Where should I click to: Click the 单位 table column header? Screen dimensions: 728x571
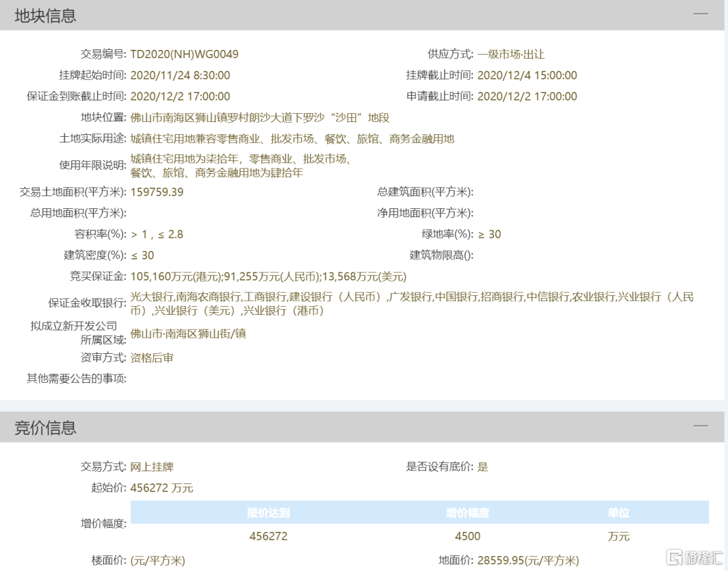618,513
